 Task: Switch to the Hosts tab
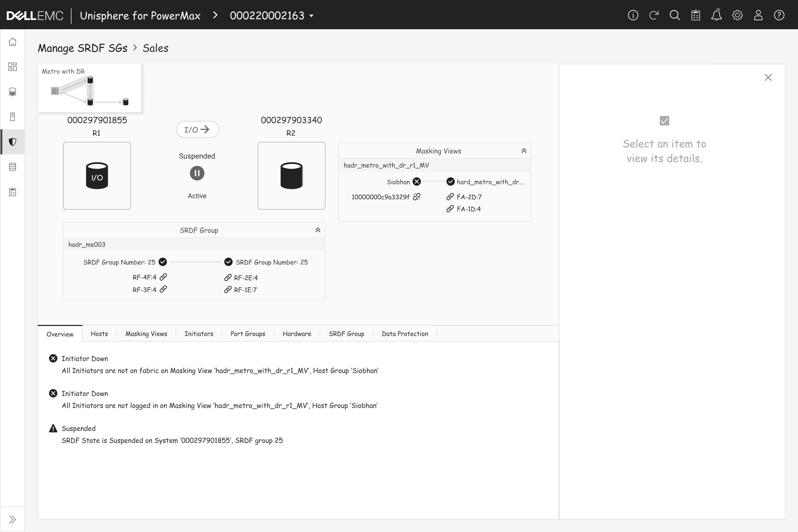(x=99, y=334)
